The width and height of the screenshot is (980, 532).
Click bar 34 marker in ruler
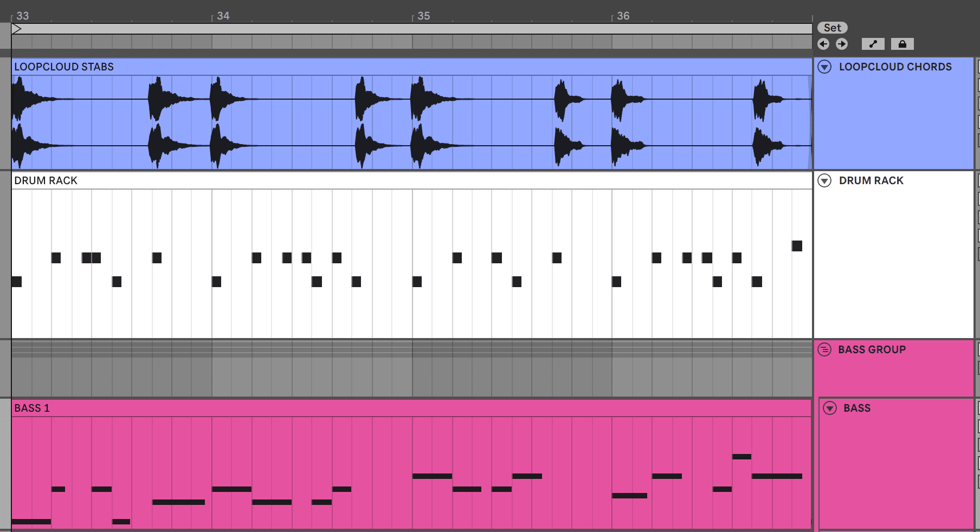tap(223, 16)
